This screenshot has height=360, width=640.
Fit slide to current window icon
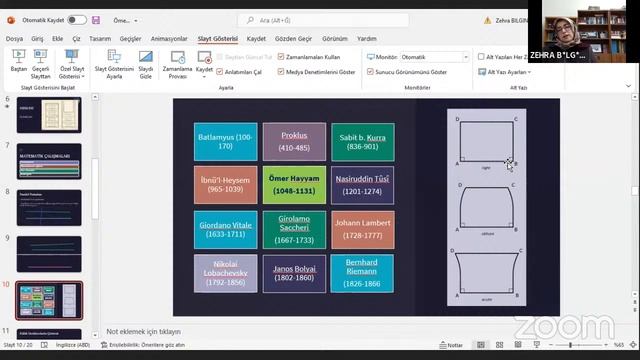click(633, 345)
